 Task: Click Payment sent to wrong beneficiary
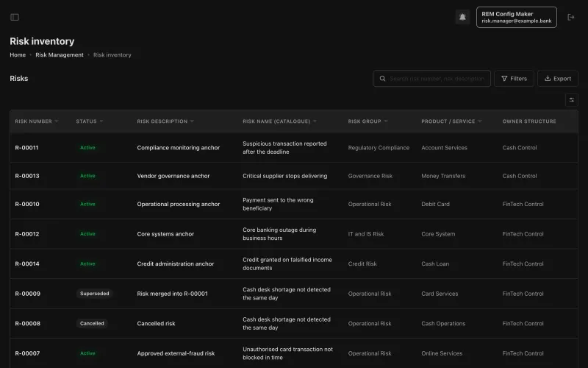click(x=278, y=204)
